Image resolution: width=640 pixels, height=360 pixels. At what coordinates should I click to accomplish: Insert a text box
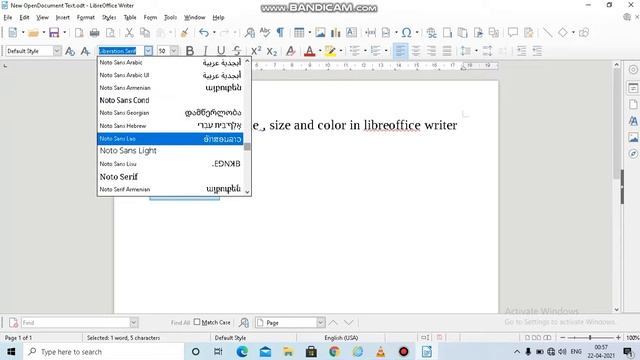(x=351, y=33)
